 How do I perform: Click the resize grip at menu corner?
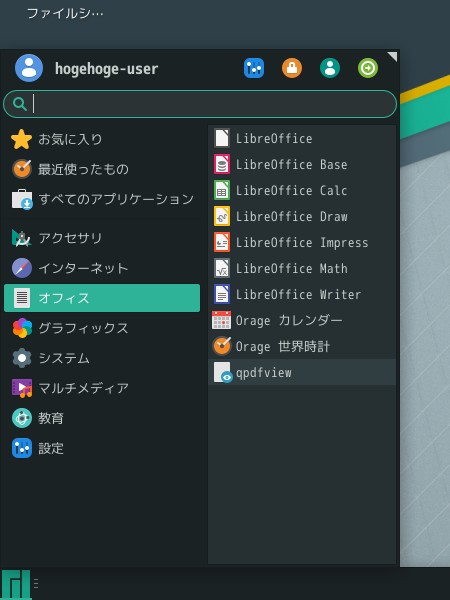pos(393,56)
